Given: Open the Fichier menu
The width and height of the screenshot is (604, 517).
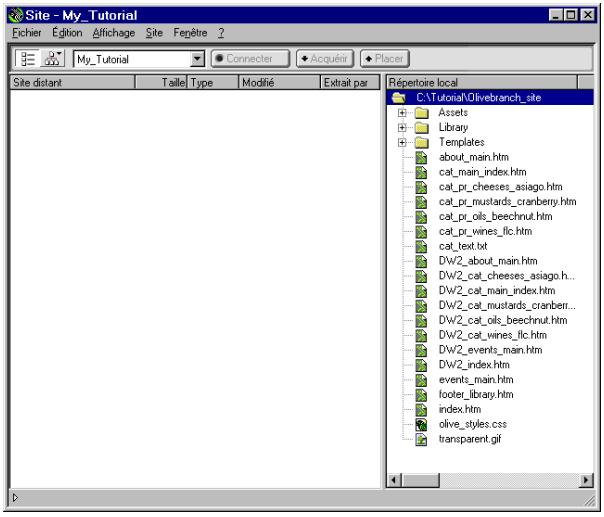Looking at the screenshot, I should (27, 33).
